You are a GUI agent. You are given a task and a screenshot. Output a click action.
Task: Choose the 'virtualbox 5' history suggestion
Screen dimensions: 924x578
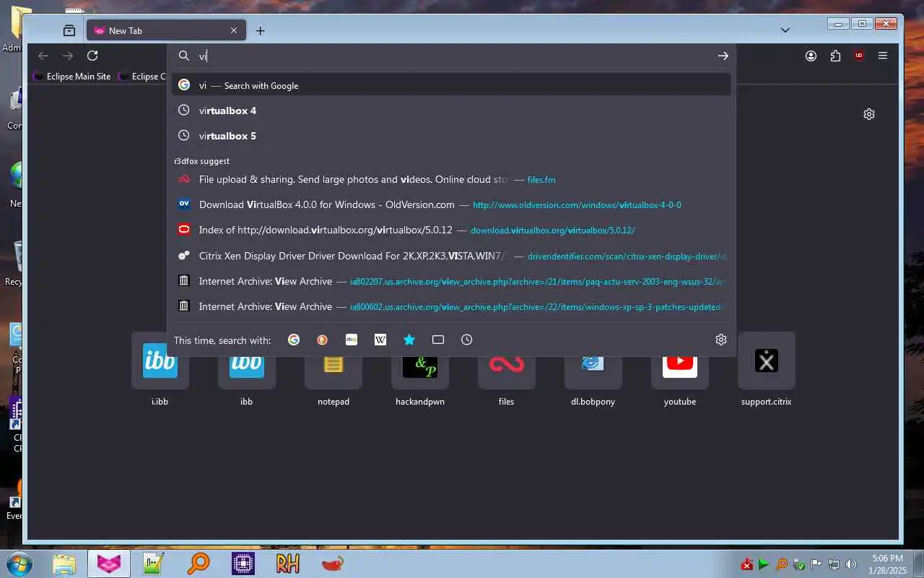pyautogui.click(x=451, y=136)
